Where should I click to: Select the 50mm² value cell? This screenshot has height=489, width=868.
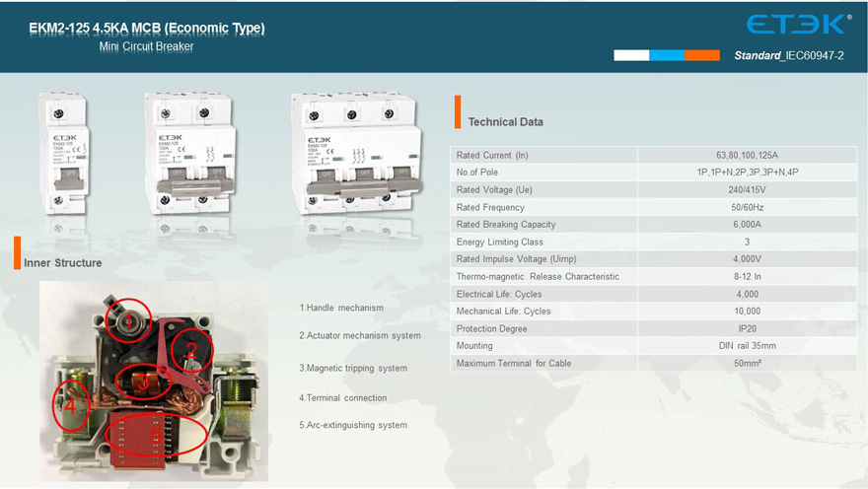(x=748, y=364)
